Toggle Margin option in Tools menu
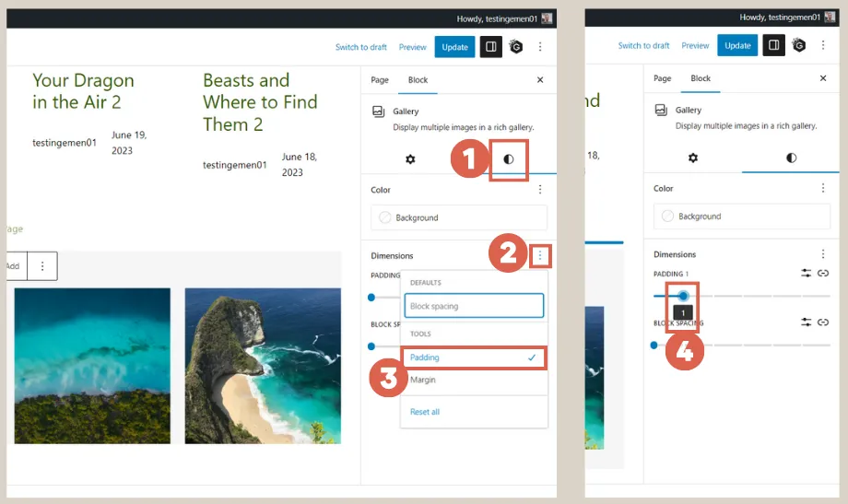 click(x=474, y=380)
